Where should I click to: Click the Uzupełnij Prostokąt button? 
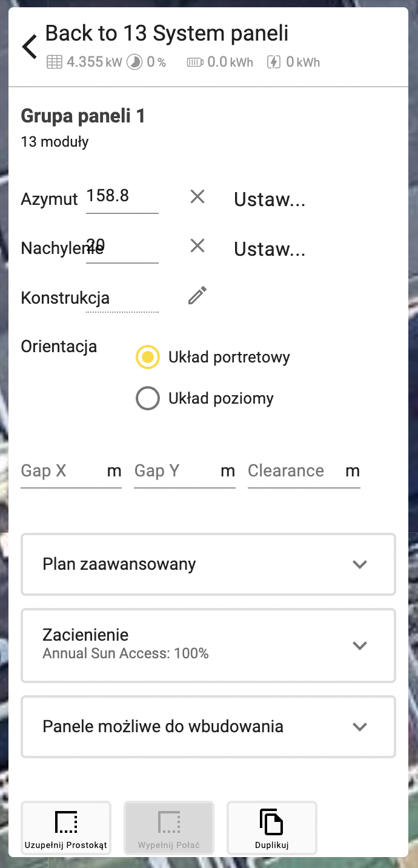[66, 828]
